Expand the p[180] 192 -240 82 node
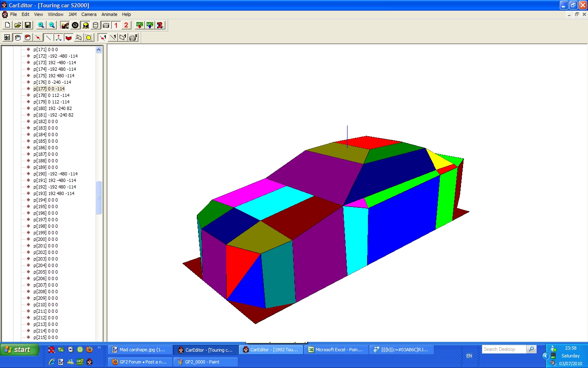 [28, 108]
